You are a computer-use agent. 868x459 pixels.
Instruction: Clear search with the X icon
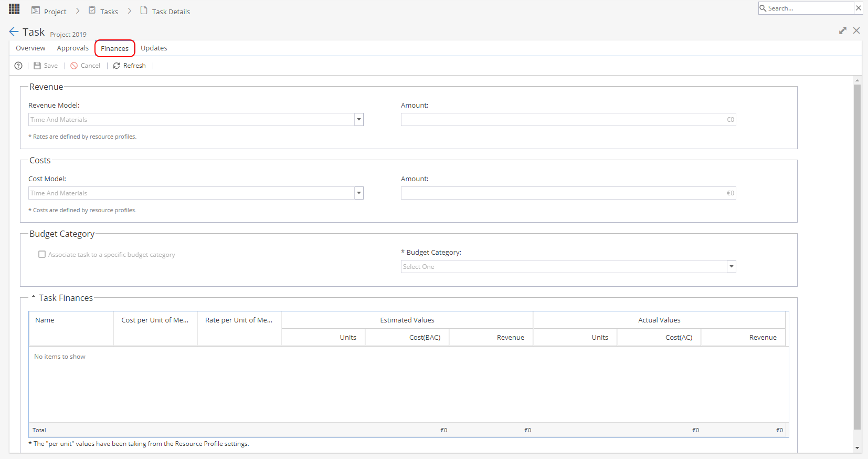pyautogui.click(x=858, y=8)
